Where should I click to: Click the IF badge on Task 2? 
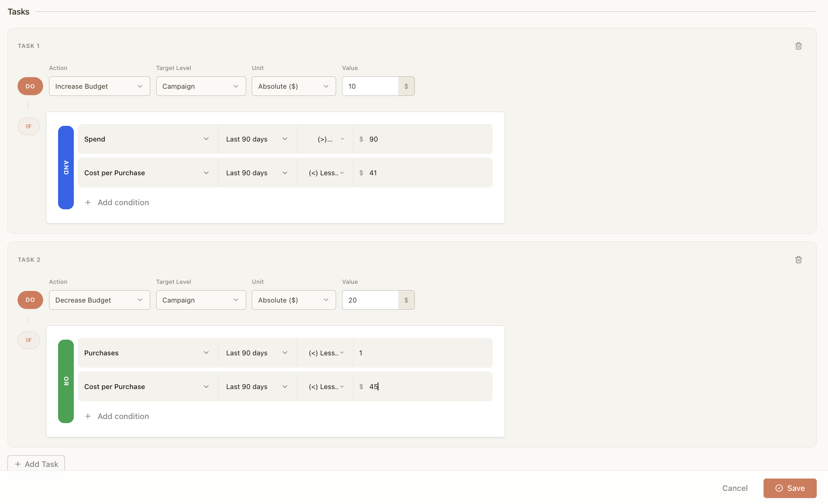tap(29, 340)
